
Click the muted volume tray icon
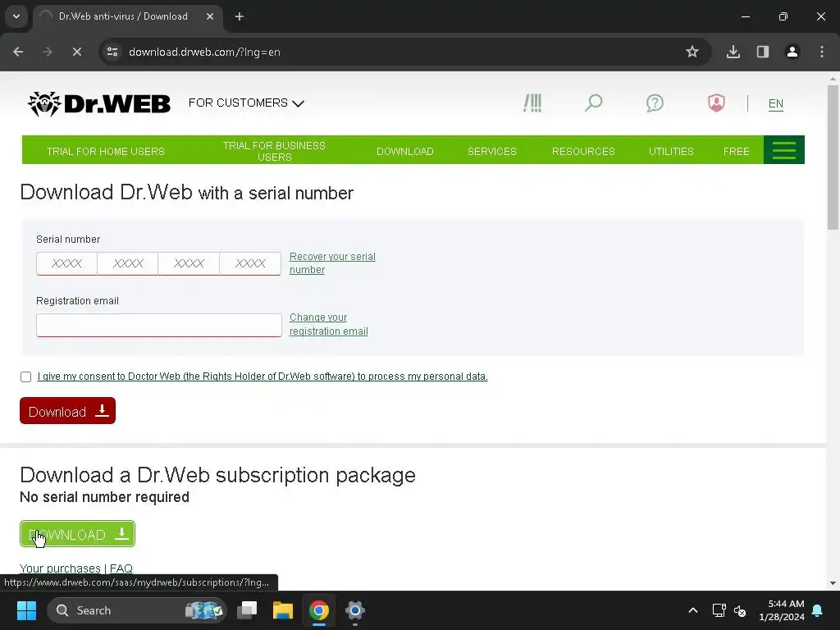click(x=740, y=610)
